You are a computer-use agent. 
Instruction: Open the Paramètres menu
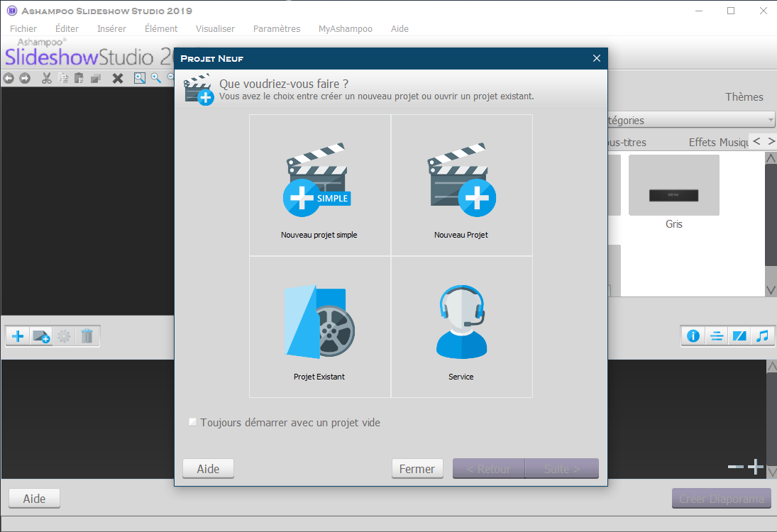coord(277,29)
